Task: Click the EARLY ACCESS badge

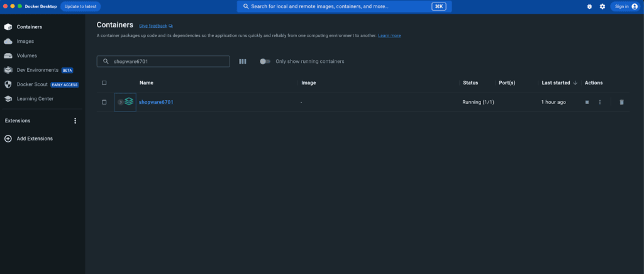Action: point(65,85)
